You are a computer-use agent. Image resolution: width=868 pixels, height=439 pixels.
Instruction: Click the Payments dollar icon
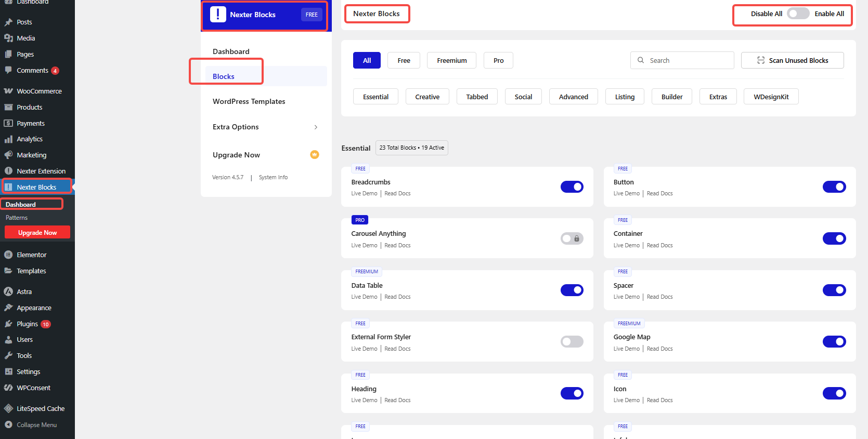[x=8, y=123]
